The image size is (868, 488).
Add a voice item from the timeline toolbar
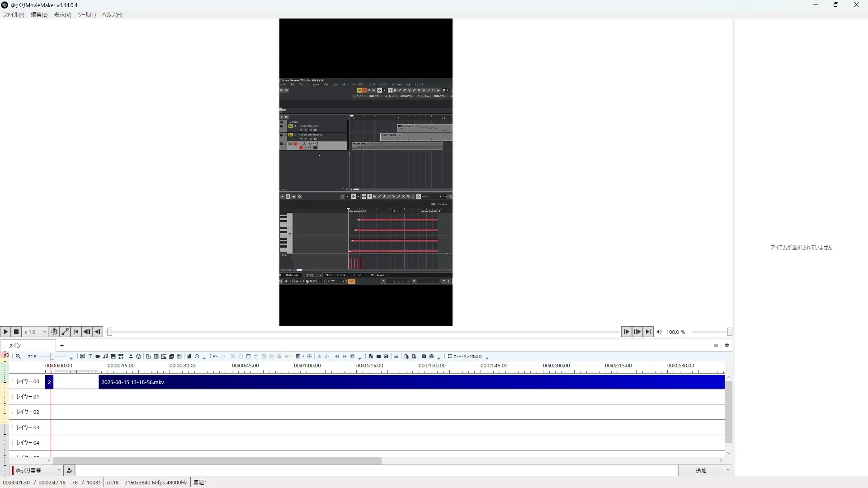[x=82, y=357]
